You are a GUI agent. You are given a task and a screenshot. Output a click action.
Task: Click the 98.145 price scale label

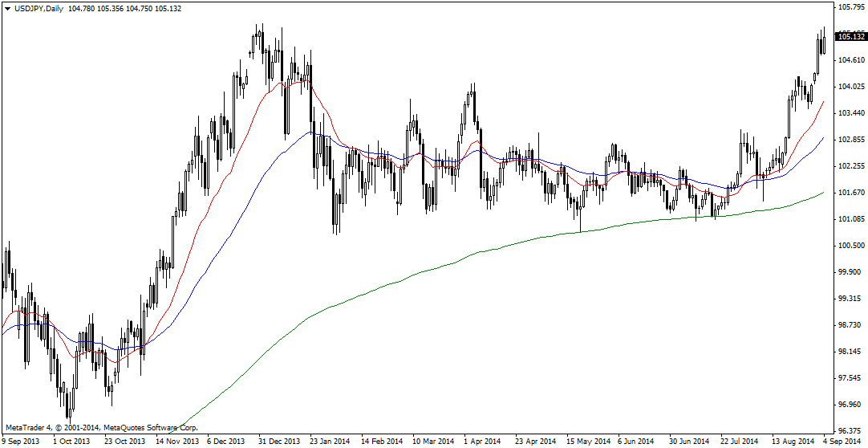(851, 352)
